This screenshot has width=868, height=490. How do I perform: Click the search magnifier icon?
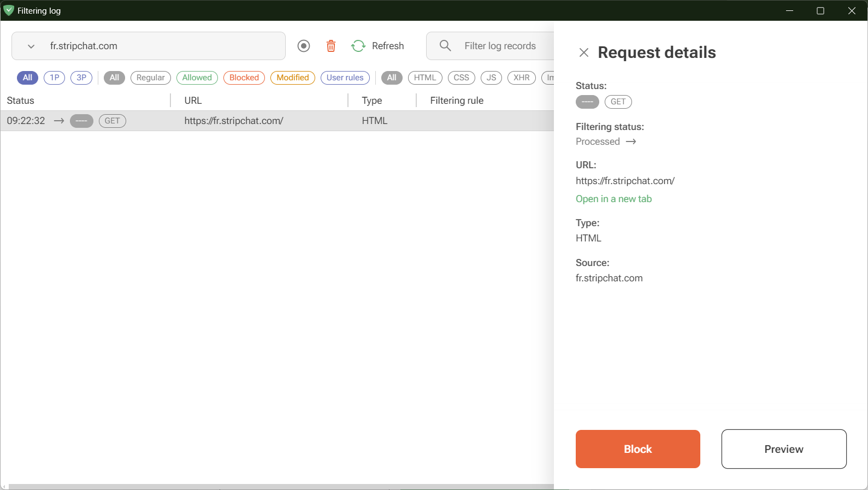tap(445, 46)
